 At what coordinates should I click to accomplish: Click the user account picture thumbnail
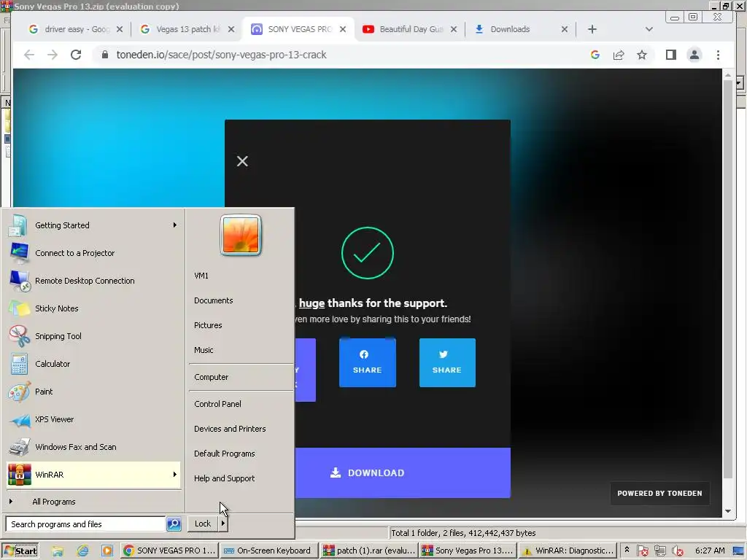pyautogui.click(x=241, y=235)
